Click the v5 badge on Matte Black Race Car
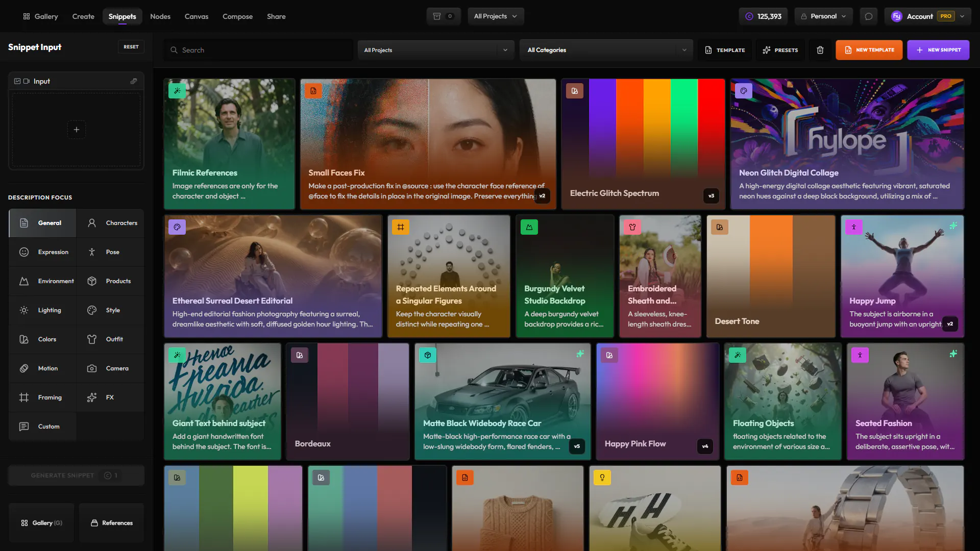 tap(577, 446)
